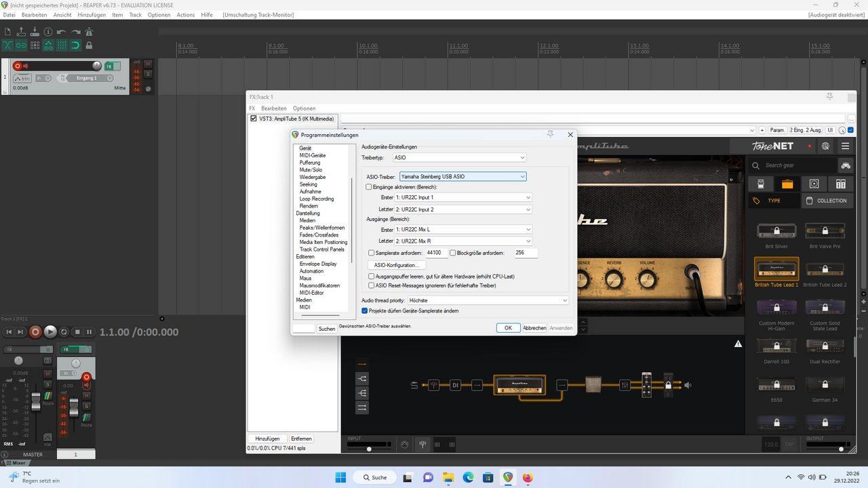Click the New project icon in toolbar
Image resolution: width=868 pixels, height=488 pixels.
pyautogui.click(x=7, y=31)
